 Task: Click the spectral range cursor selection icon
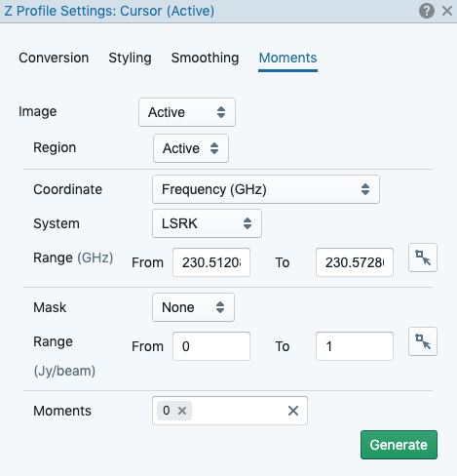tap(423, 258)
